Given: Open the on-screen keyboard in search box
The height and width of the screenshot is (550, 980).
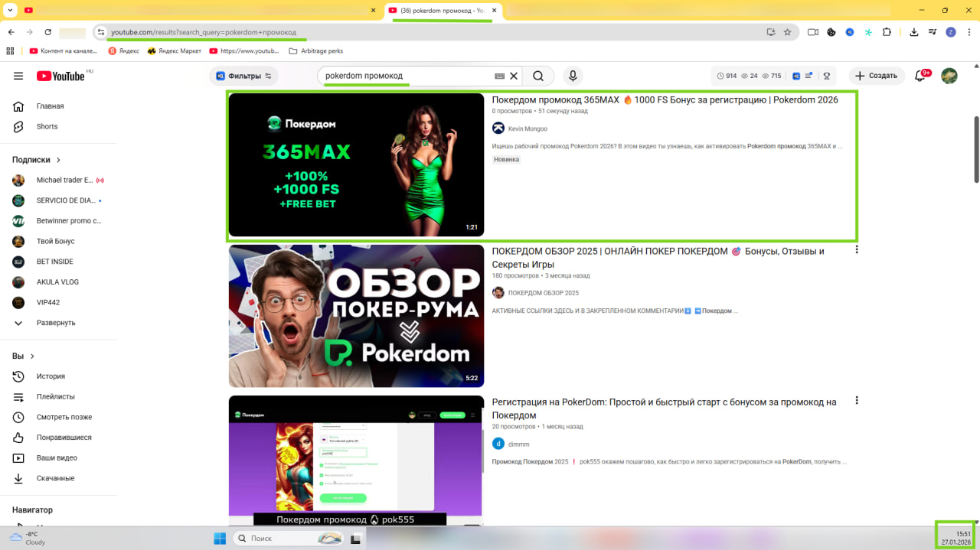Looking at the screenshot, I should [x=499, y=76].
